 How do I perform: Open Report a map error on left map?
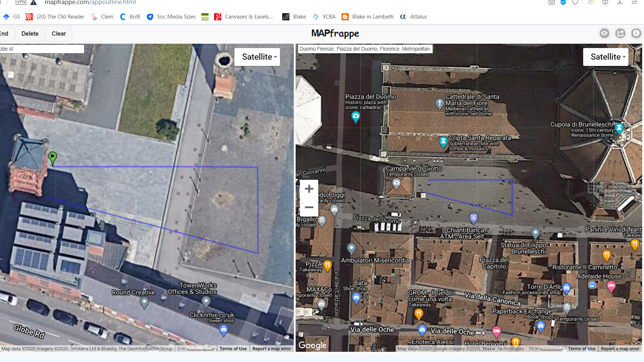tap(271, 349)
